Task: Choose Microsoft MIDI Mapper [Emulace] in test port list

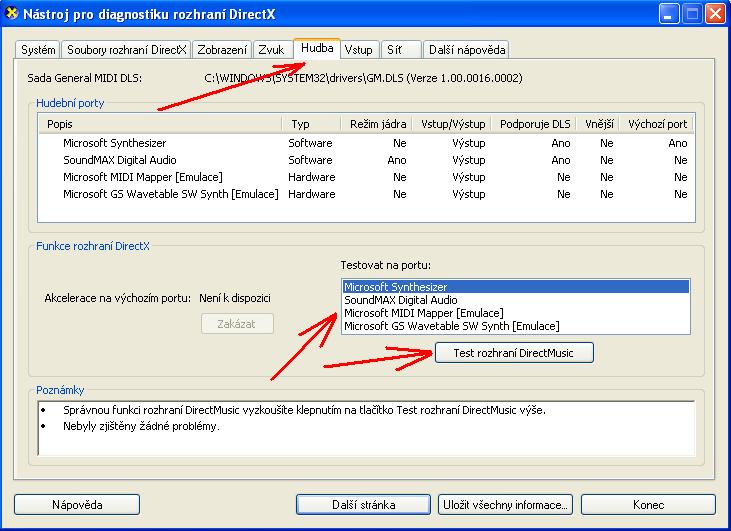Action: [423, 313]
